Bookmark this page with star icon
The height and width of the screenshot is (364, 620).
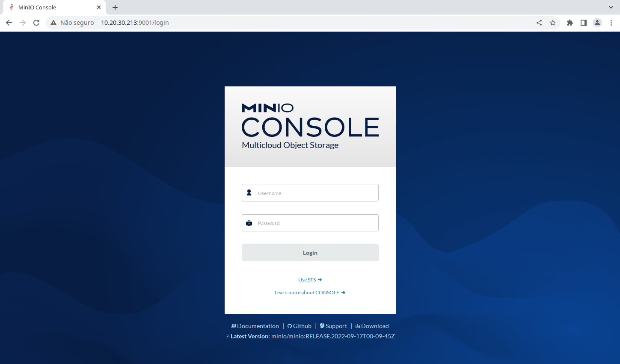point(553,23)
